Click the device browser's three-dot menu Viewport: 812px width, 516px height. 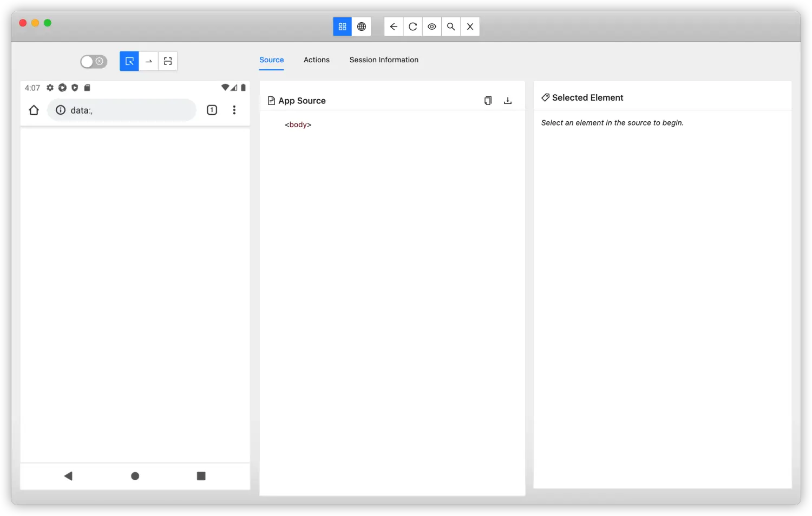coord(234,110)
